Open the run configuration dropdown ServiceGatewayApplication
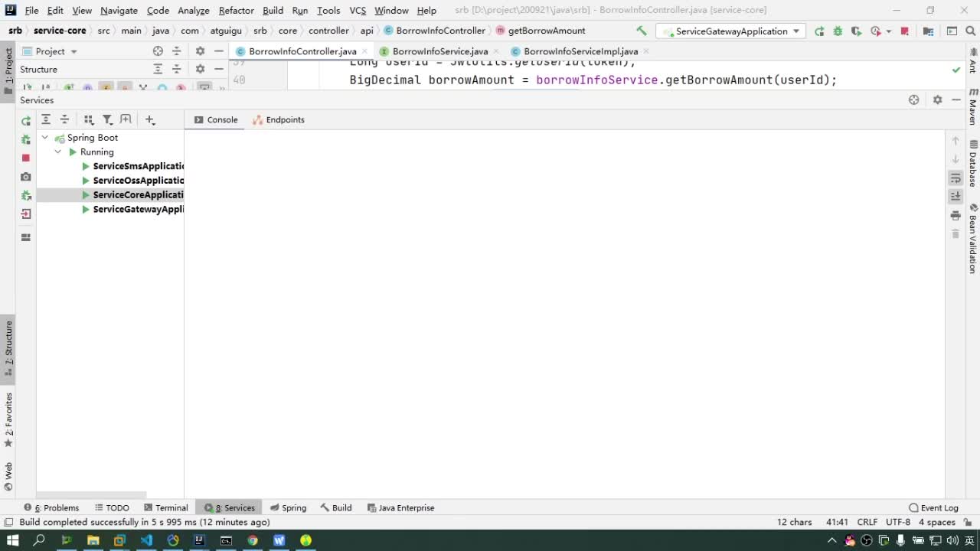 pos(730,31)
